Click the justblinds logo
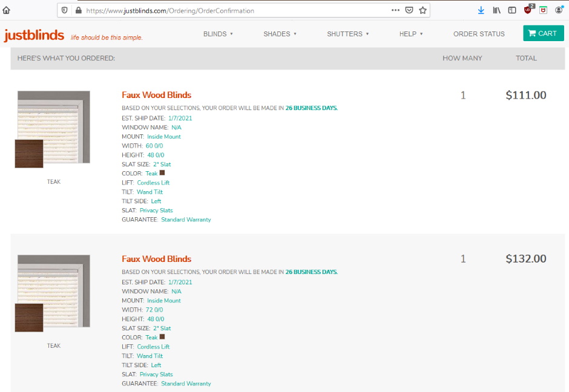Screen dimensions: 569x392 pos(34,35)
